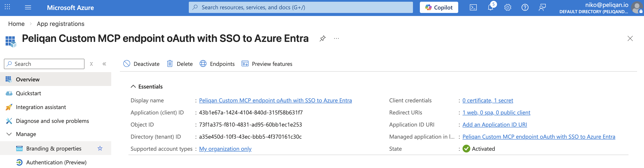Collapse the sidebar menu with double chevron
The image size is (644, 168).
[x=104, y=64]
